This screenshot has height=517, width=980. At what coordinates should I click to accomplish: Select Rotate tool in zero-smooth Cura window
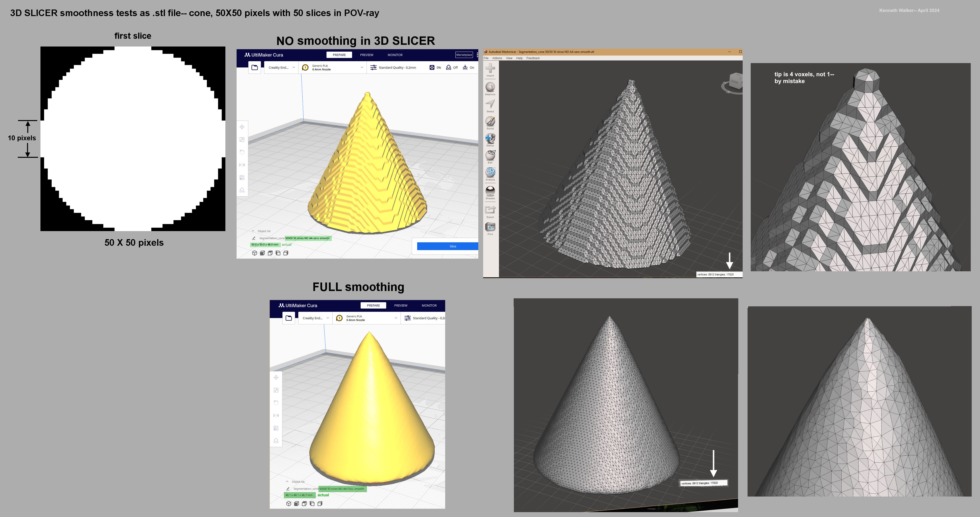242,152
